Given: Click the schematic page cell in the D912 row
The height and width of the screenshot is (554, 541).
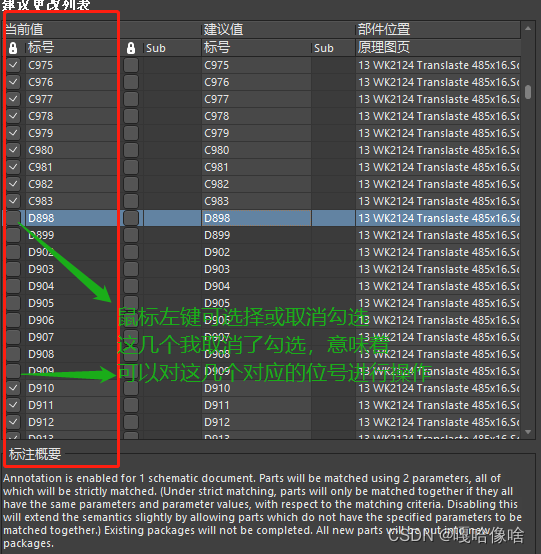Looking at the screenshot, I should pos(438,422).
